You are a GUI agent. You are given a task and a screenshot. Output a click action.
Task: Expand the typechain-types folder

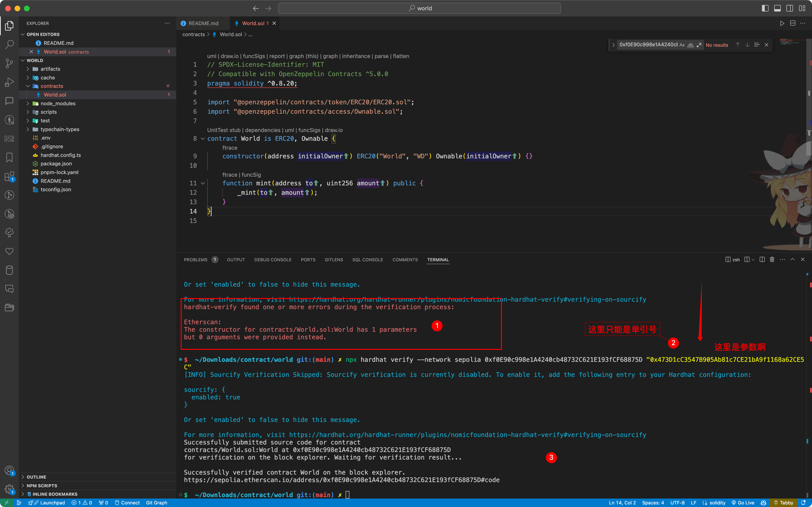click(28, 129)
